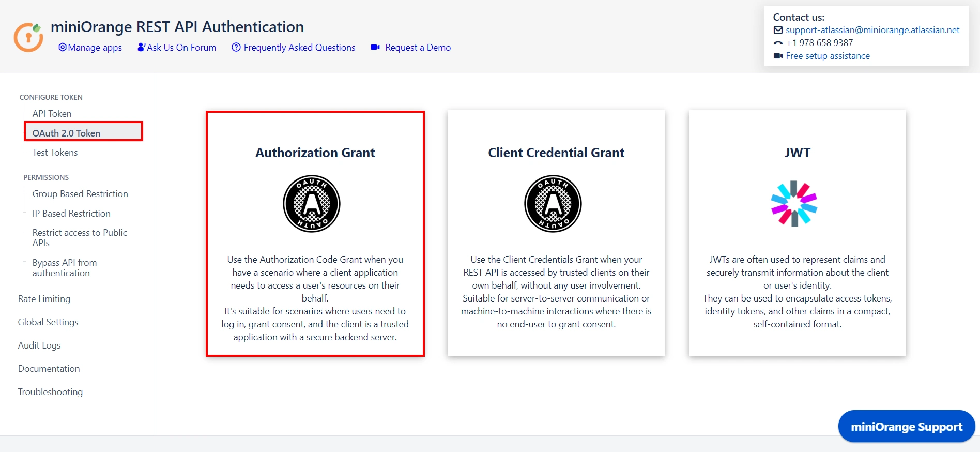Click the miniOrange logo icon
The width and height of the screenshot is (980, 452).
coord(28,37)
